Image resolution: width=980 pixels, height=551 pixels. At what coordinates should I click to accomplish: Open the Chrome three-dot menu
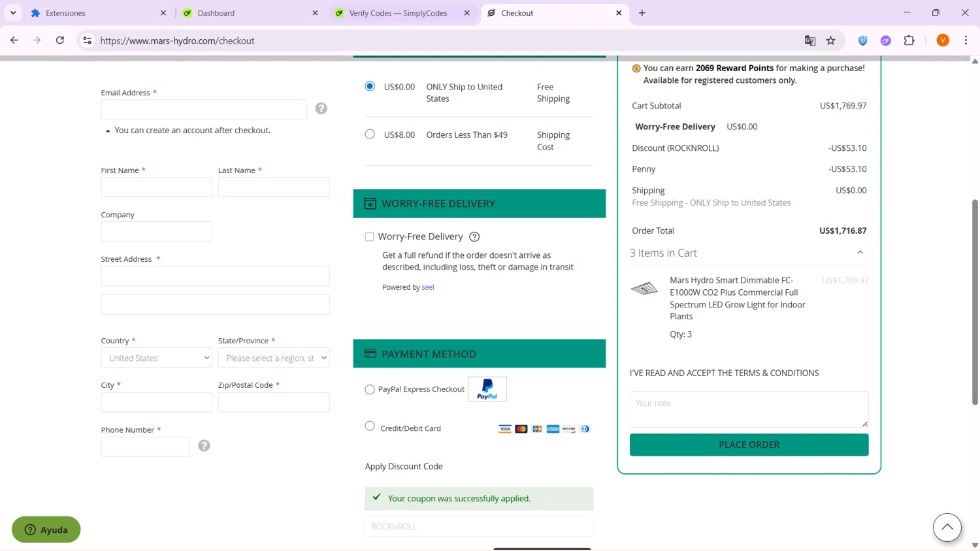(x=966, y=40)
